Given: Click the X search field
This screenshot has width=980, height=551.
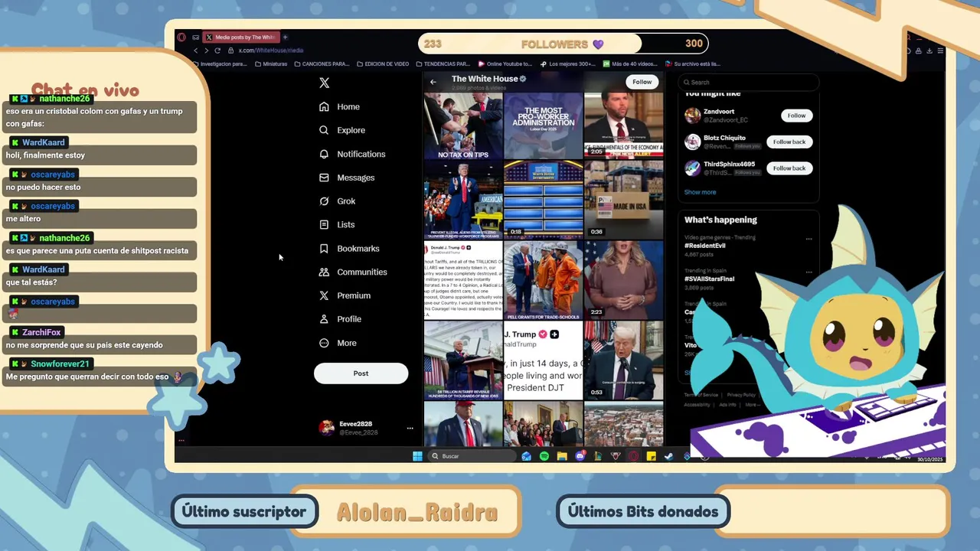Looking at the screenshot, I should click(748, 82).
